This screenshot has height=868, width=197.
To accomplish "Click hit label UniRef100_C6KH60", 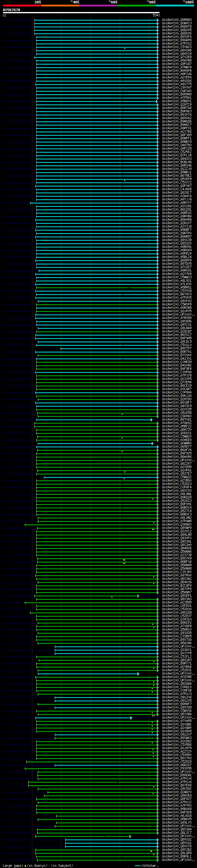I will pyautogui.click(x=177, y=416).
